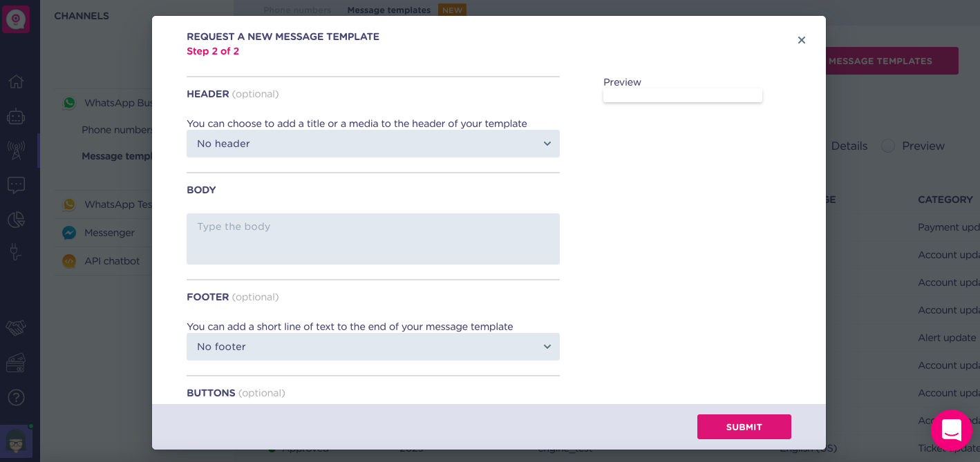Viewport: 980px width, 462px height.
Task: Close the message template dialog
Action: tap(802, 40)
